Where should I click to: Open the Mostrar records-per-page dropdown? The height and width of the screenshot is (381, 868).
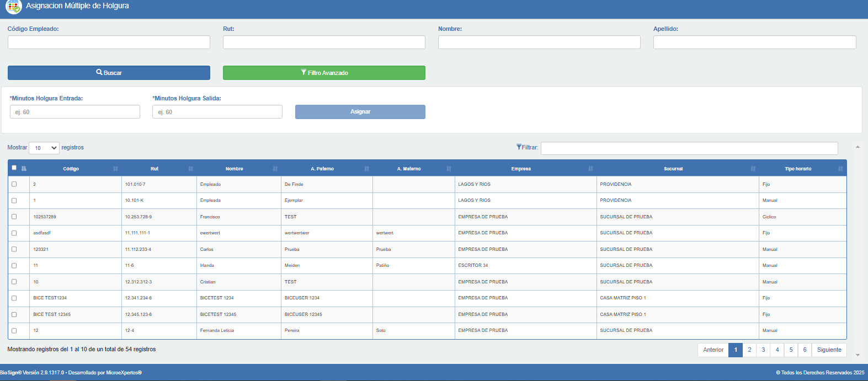44,148
